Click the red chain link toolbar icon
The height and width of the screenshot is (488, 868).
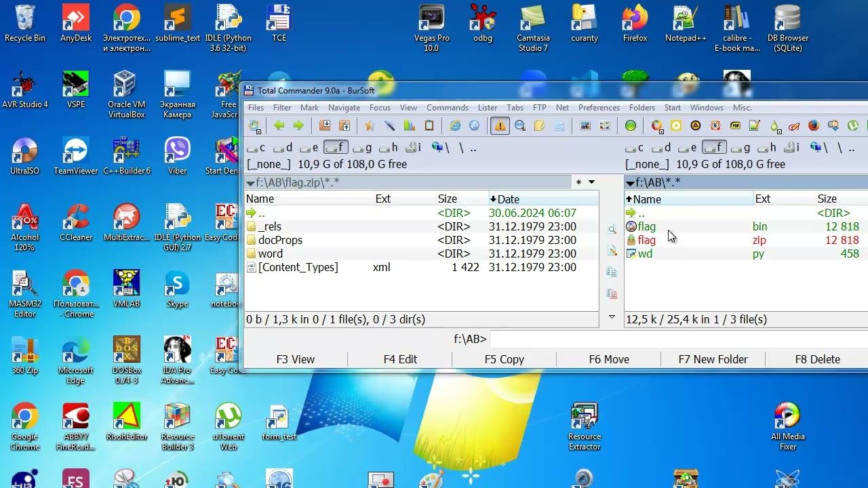click(x=794, y=125)
